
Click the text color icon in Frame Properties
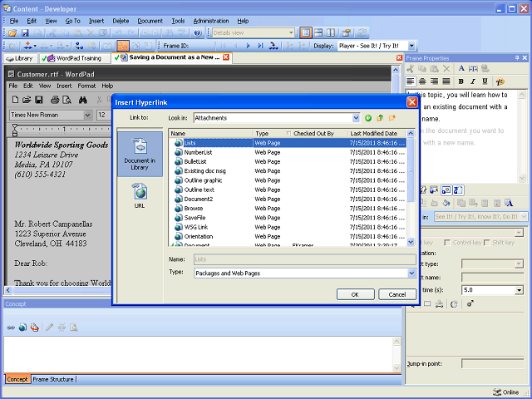coord(500,81)
